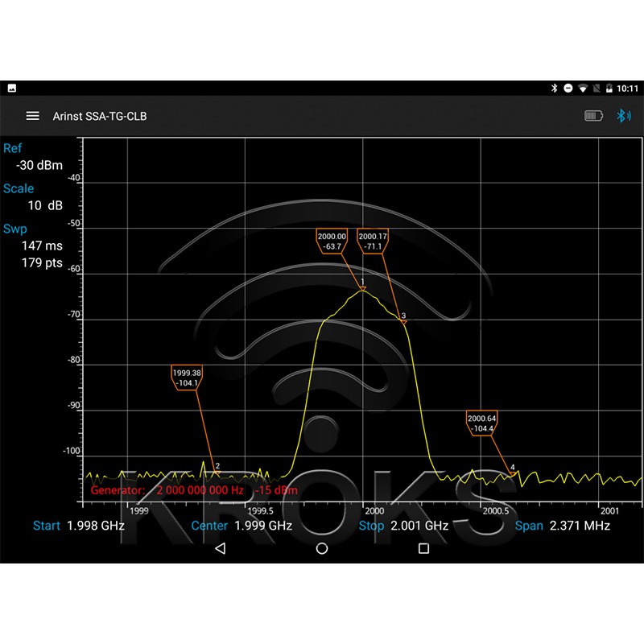
Task: Tap the Wi-Fi icon in the status bar
Action: tap(583, 88)
